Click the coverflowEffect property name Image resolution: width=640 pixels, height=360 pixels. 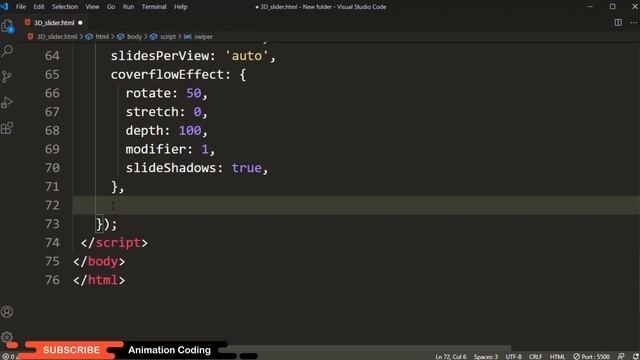coord(167,75)
